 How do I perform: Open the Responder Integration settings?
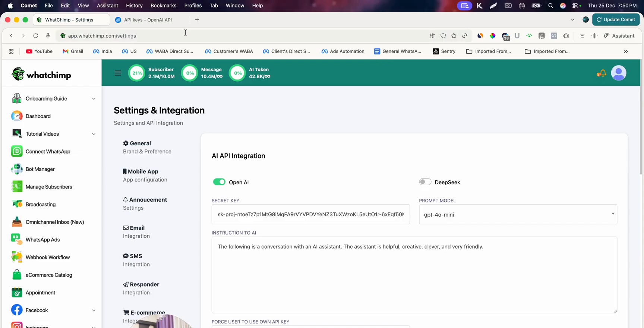click(x=141, y=288)
